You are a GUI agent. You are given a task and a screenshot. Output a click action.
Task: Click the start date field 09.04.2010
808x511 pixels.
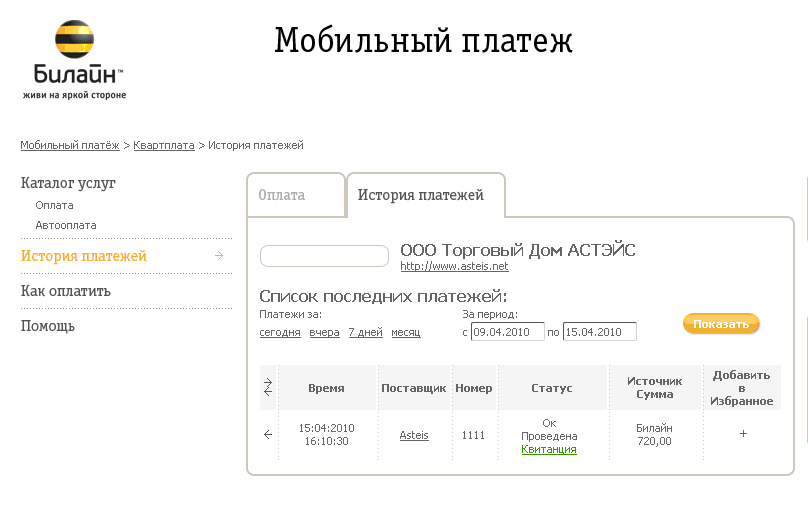tap(507, 332)
